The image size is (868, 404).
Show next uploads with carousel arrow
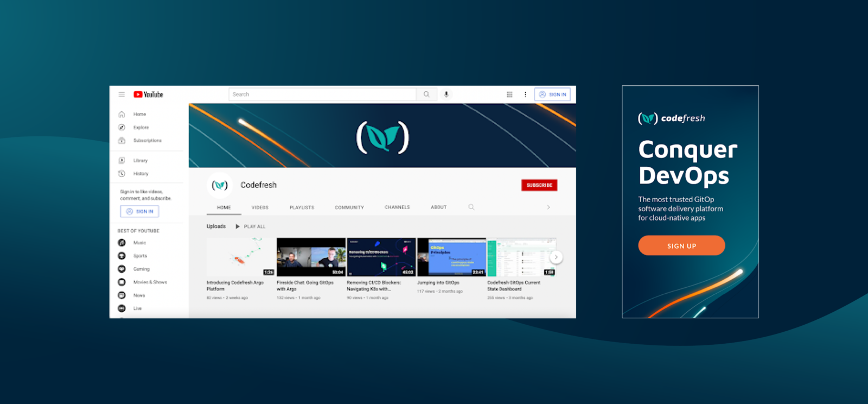556,257
